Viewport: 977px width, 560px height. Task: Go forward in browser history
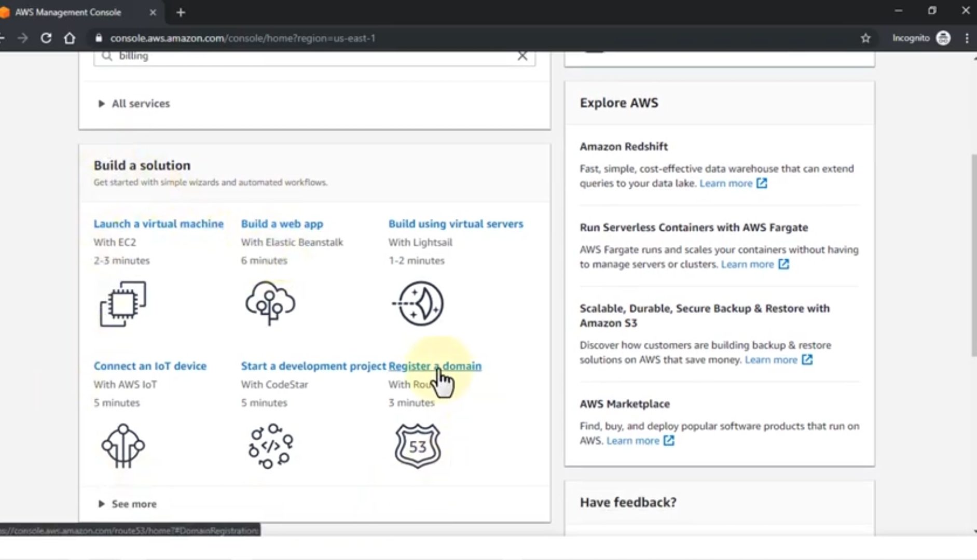click(x=22, y=38)
